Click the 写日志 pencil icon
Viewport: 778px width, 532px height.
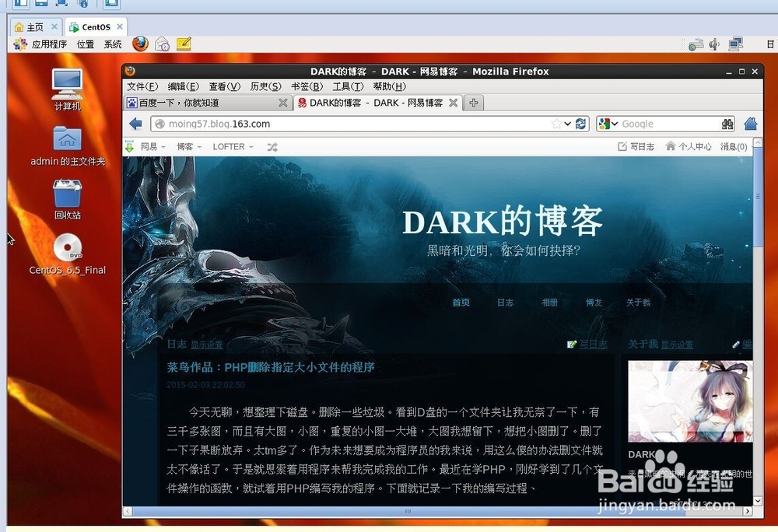(571, 344)
